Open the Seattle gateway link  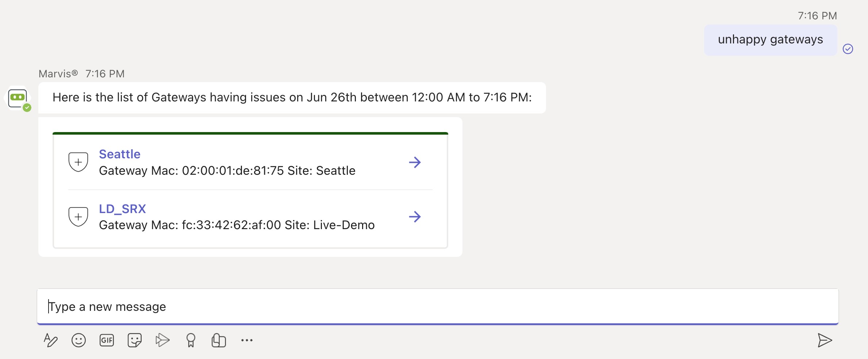[x=120, y=154]
